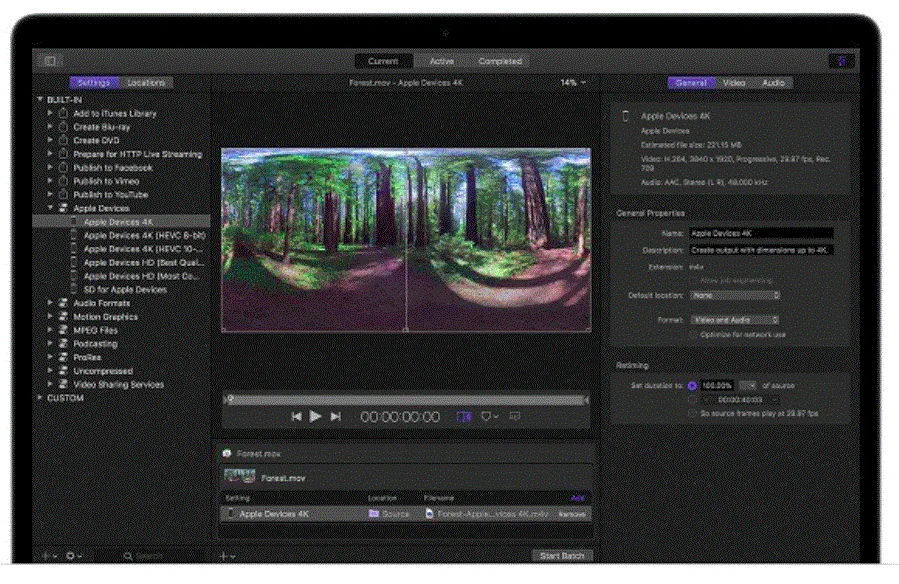This screenshot has width=899, height=584.
Task: Click the magnifier icon in settings search
Action: click(x=128, y=556)
